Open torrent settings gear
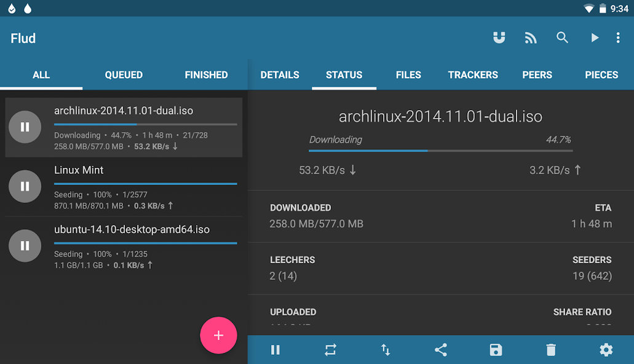This screenshot has width=634, height=364. 606,350
